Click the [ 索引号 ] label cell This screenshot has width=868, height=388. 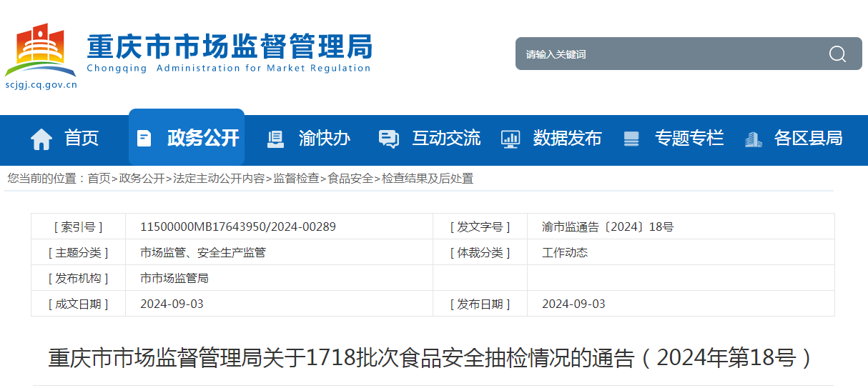pos(78,227)
